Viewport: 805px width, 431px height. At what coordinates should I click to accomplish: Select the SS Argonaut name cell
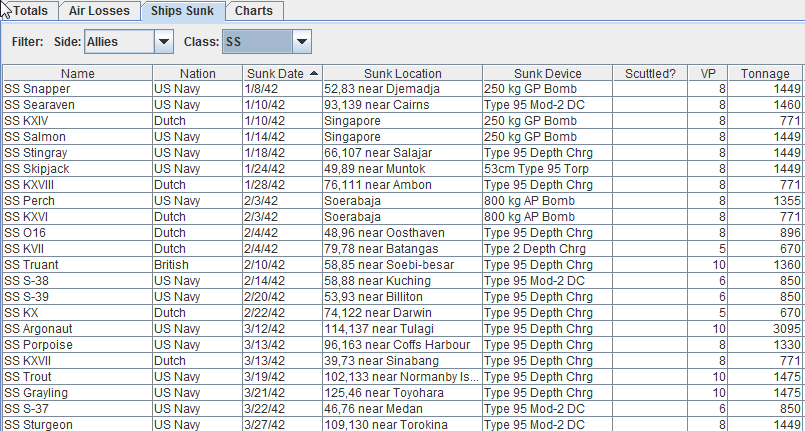tap(78, 329)
